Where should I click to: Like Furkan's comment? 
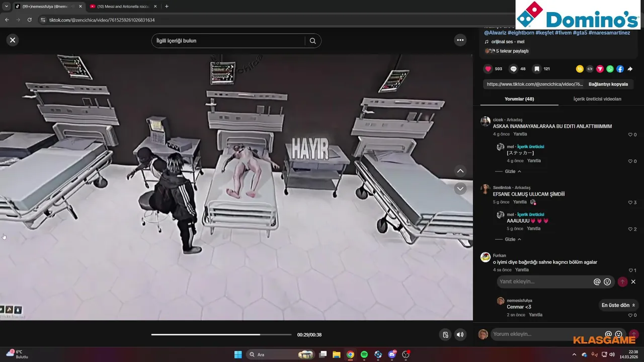tap(630, 270)
